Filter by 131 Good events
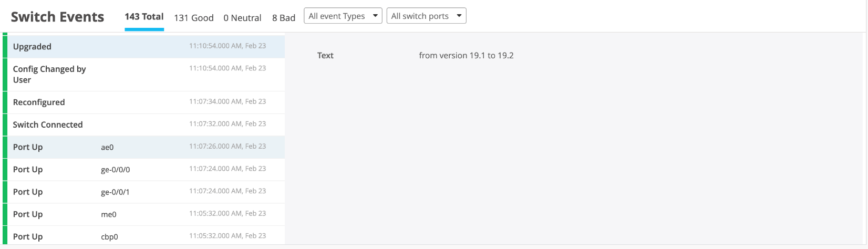The width and height of the screenshot is (868, 249). [x=193, y=18]
